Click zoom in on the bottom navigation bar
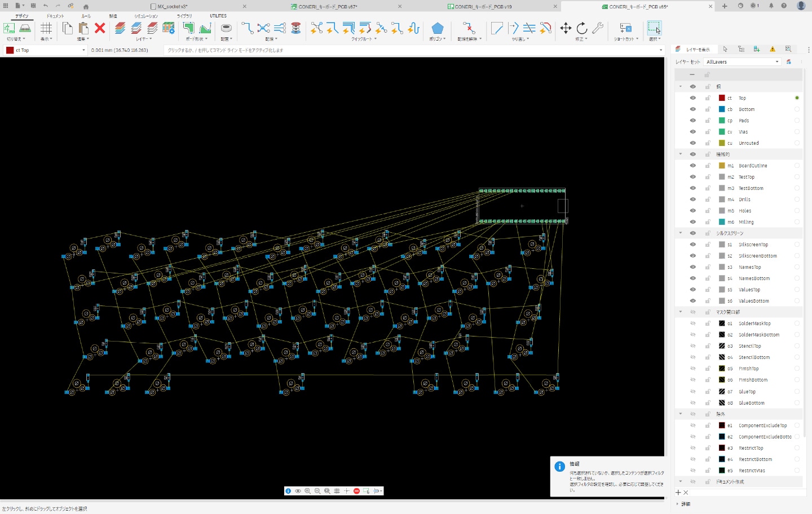 (x=307, y=491)
